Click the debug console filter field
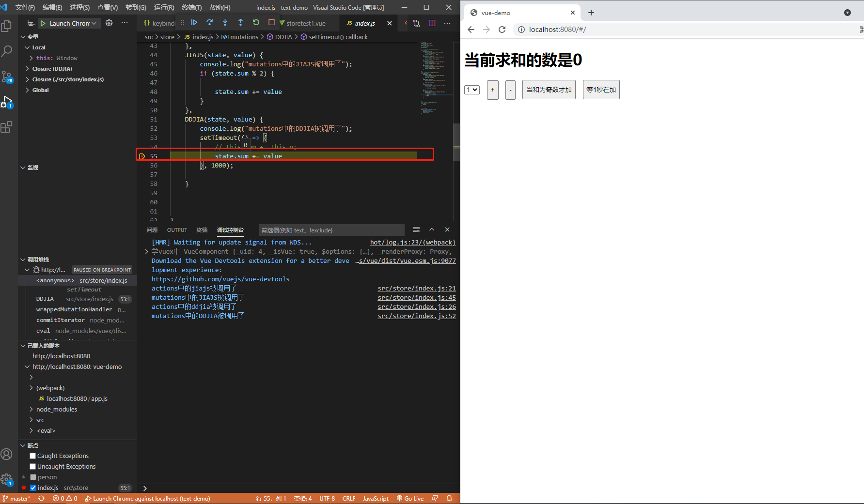The image size is (864, 504). (332, 230)
